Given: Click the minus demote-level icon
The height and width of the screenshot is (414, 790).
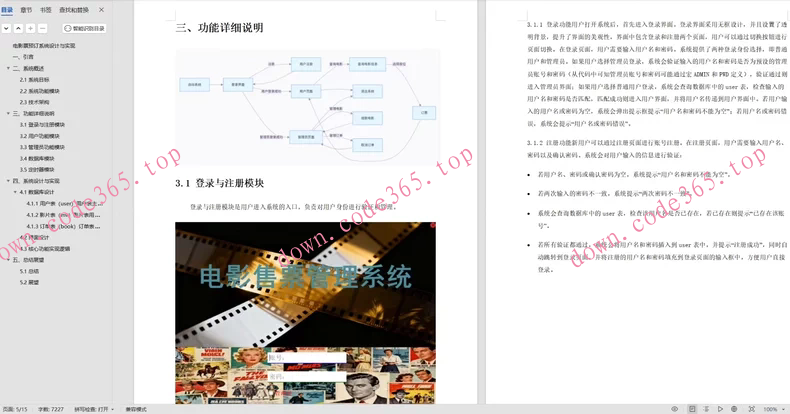Looking at the screenshot, I should coord(42,29).
